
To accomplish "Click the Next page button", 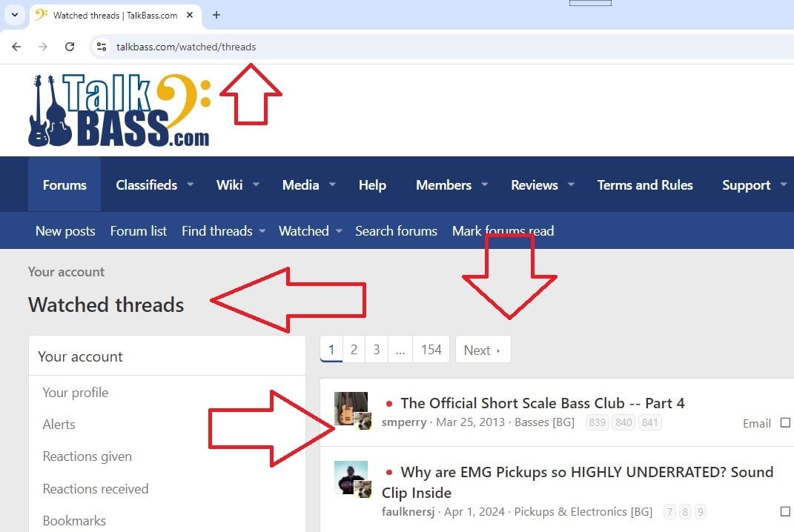I will (x=483, y=349).
